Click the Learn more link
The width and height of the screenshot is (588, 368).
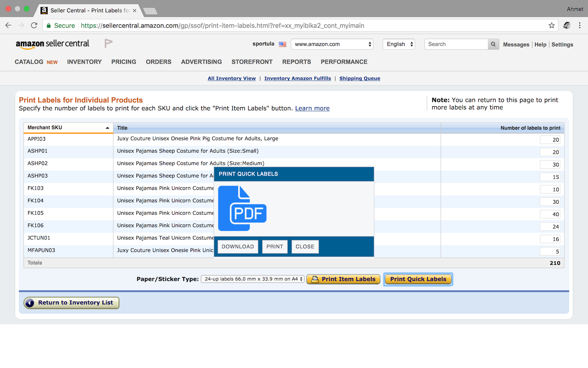(x=312, y=108)
